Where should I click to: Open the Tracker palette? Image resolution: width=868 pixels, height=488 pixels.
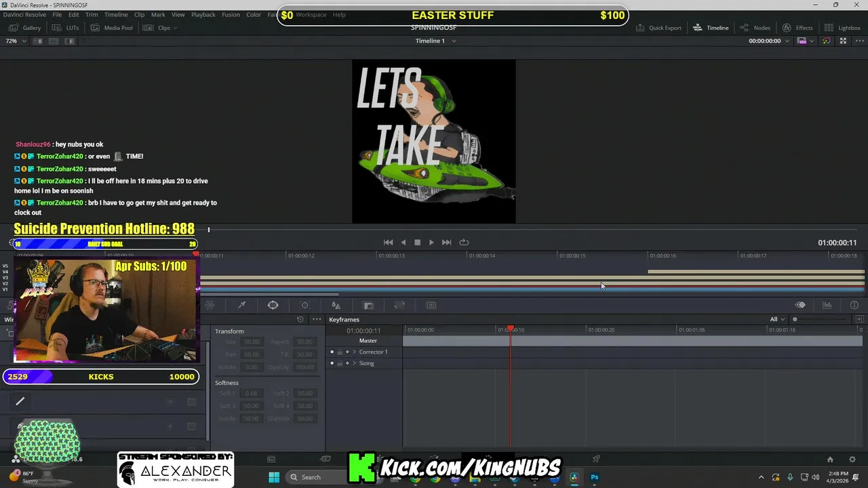[x=304, y=305]
